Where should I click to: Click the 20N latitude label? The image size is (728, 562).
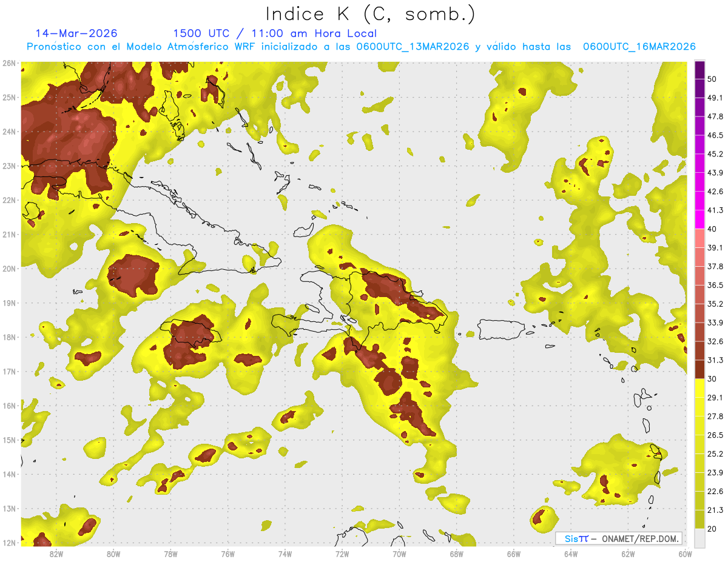(9, 269)
